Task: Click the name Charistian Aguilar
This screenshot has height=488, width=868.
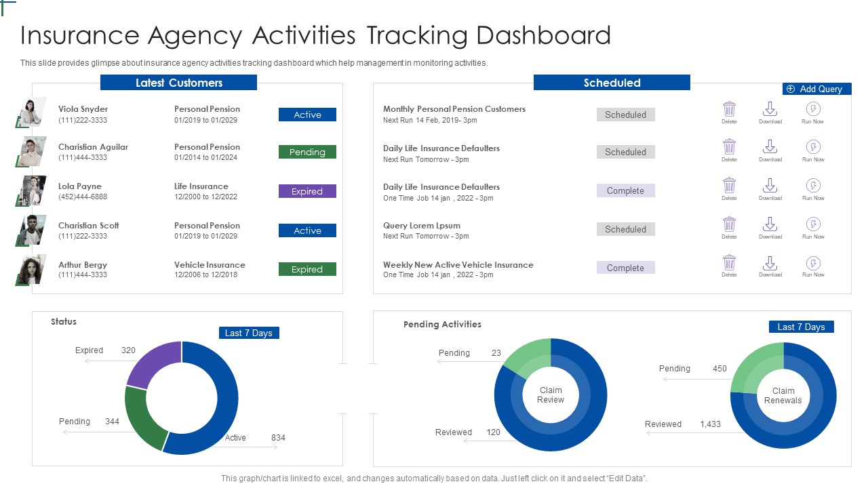Action: pyautogui.click(x=93, y=147)
